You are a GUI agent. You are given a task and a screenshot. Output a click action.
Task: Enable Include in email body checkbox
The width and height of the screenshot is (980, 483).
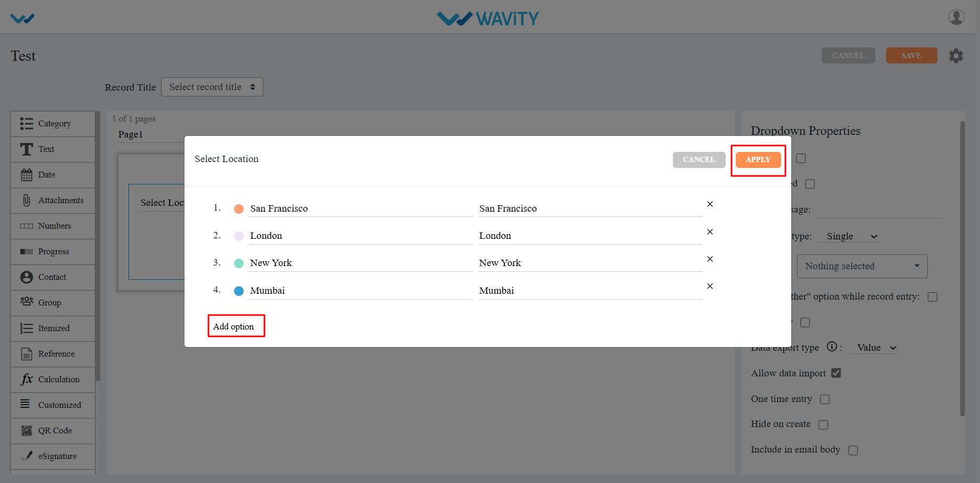[853, 450]
